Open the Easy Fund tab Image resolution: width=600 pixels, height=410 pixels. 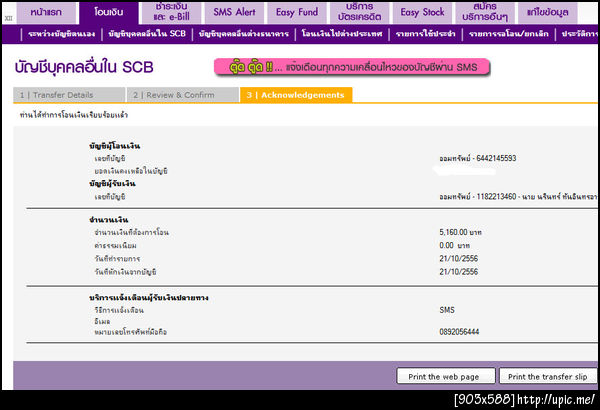(297, 12)
